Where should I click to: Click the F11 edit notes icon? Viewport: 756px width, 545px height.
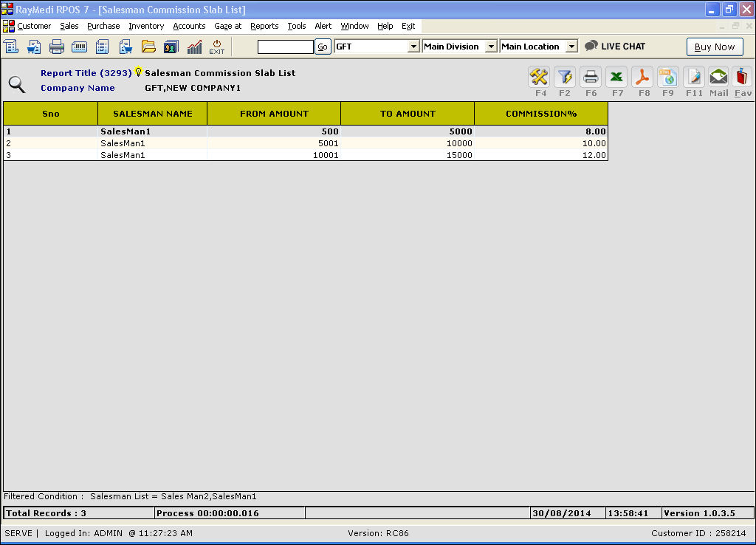694,77
